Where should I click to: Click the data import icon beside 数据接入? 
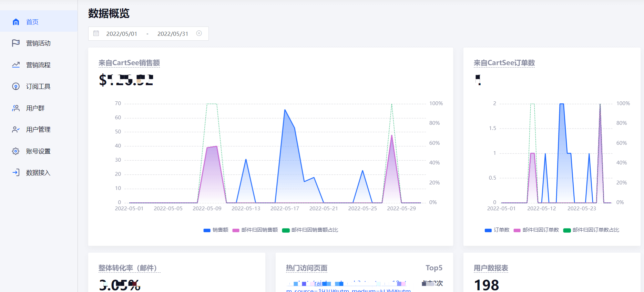pyautogui.click(x=16, y=172)
